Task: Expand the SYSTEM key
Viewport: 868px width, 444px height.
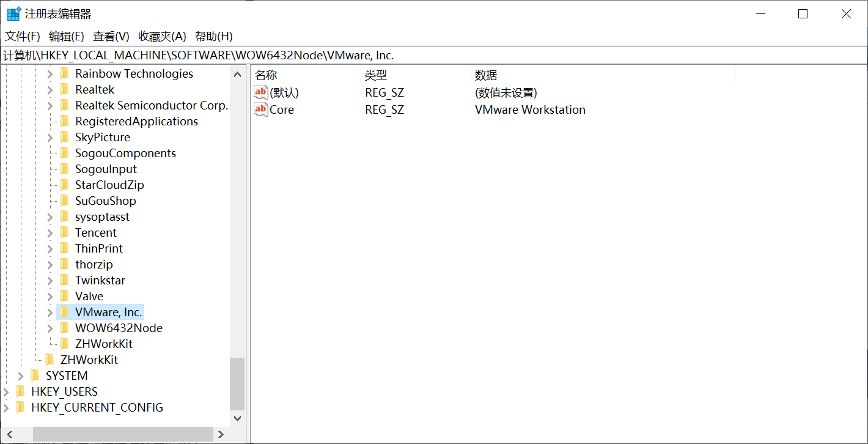Action: coord(21,376)
